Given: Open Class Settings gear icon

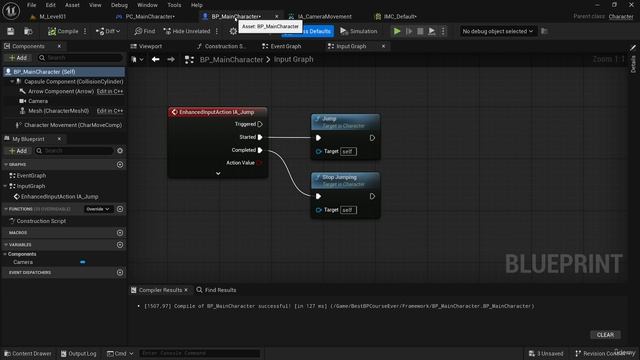Looking at the screenshot, I should pyautogui.click(x=233, y=31).
